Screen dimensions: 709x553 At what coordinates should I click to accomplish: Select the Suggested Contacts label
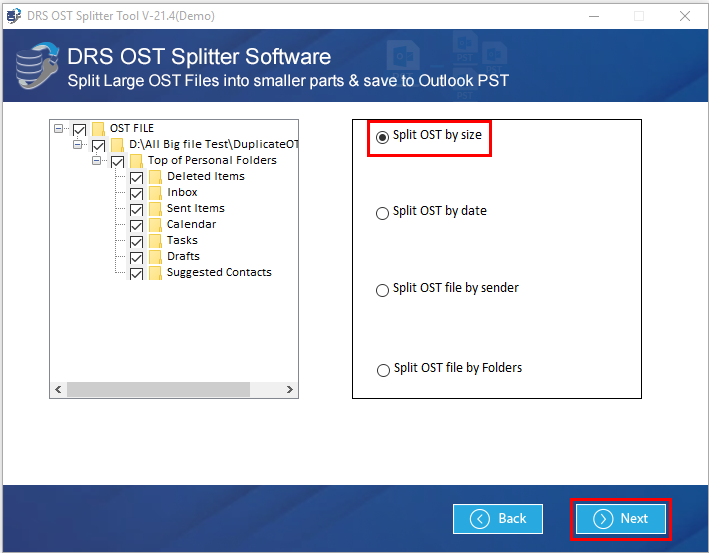pyautogui.click(x=219, y=272)
